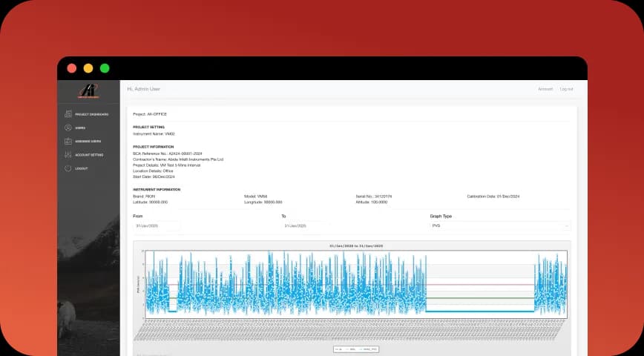This screenshot has height=356, width=644.
Task: Click the Account link in header
Action: click(545, 89)
